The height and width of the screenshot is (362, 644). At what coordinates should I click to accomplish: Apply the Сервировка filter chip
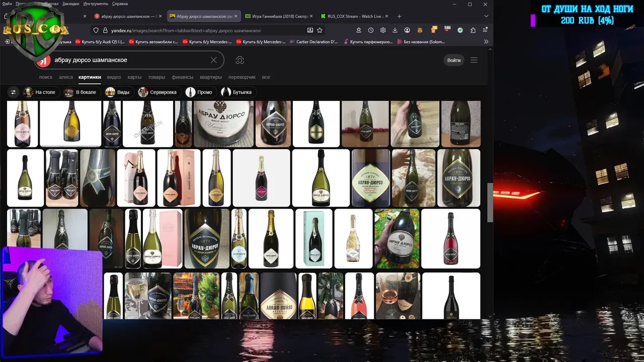click(158, 92)
